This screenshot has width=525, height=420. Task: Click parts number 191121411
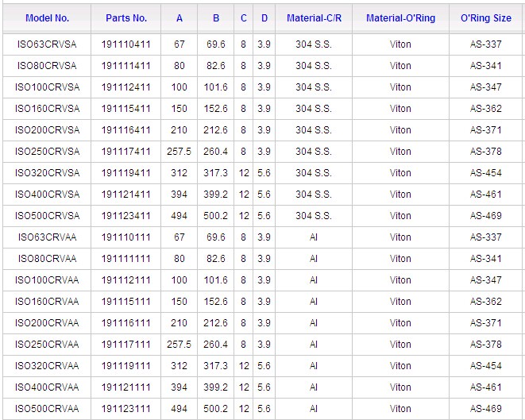126,195
